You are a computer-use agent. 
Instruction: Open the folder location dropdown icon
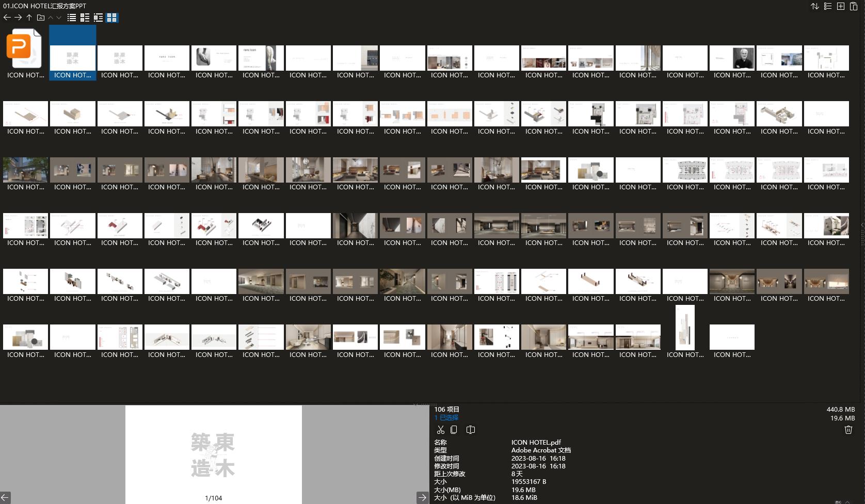click(x=41, y=18)
